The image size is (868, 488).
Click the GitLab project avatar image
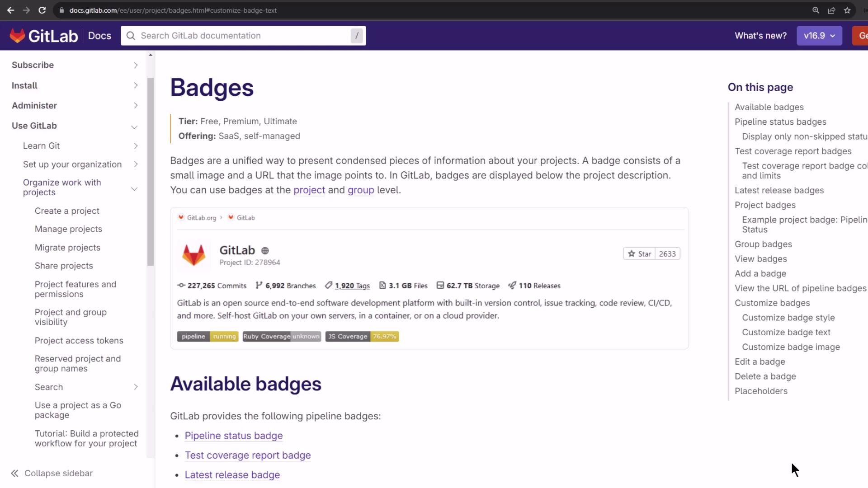click(x=194, y=255)
